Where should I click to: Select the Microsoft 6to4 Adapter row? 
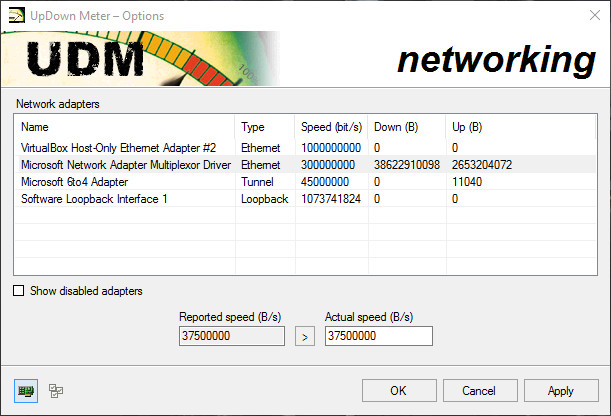305,182
